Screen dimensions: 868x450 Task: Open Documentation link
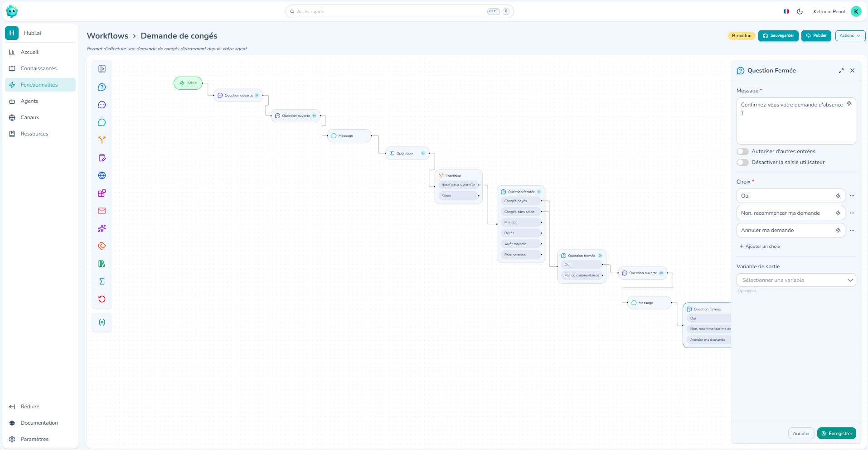tap(40, 423)
